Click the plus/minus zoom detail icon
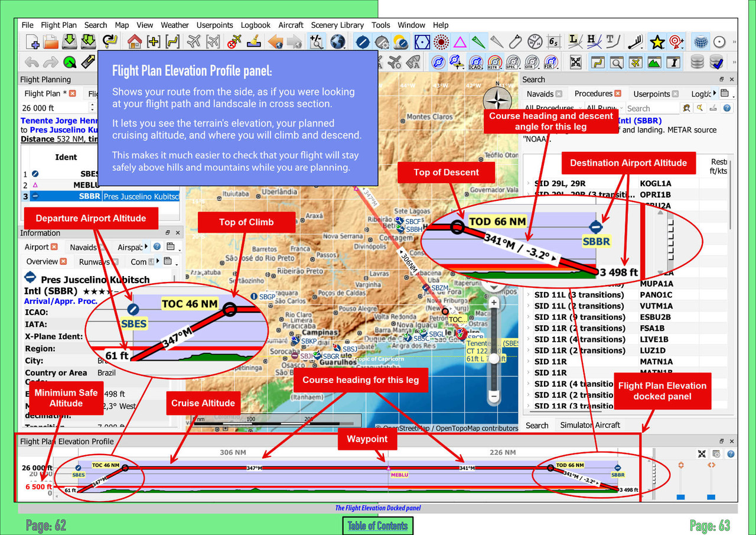Viewport: 756px width, 535px height. pyautogui.click(x=317, y=41)
